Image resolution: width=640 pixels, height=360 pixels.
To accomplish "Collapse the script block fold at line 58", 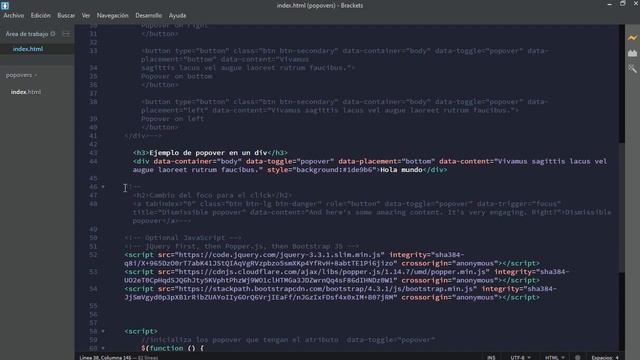I will point(103,331).
